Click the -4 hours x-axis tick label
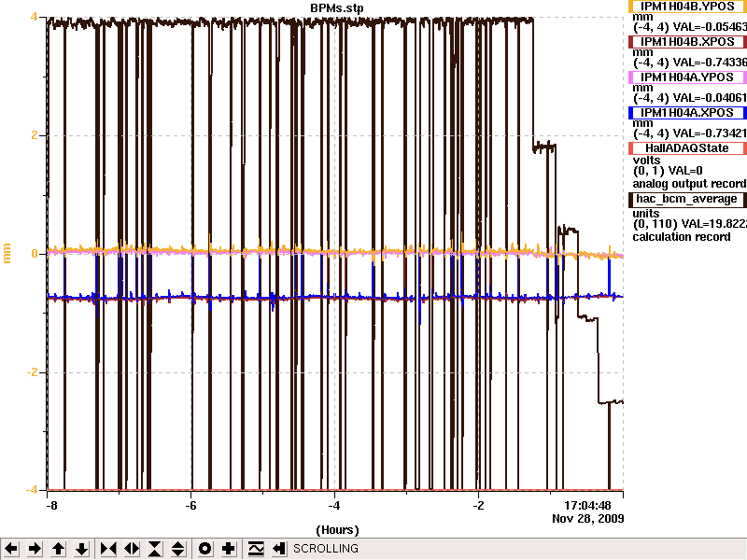Image resolution: width=747 pixels, height=560 pixels. 334,506
